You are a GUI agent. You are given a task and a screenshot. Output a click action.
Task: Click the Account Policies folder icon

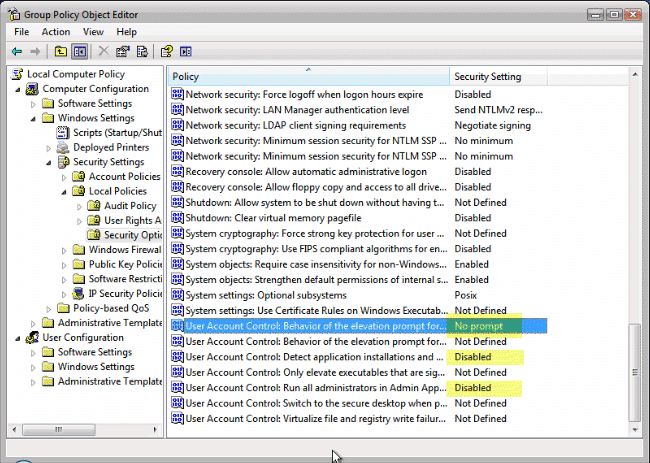(79, 177)
